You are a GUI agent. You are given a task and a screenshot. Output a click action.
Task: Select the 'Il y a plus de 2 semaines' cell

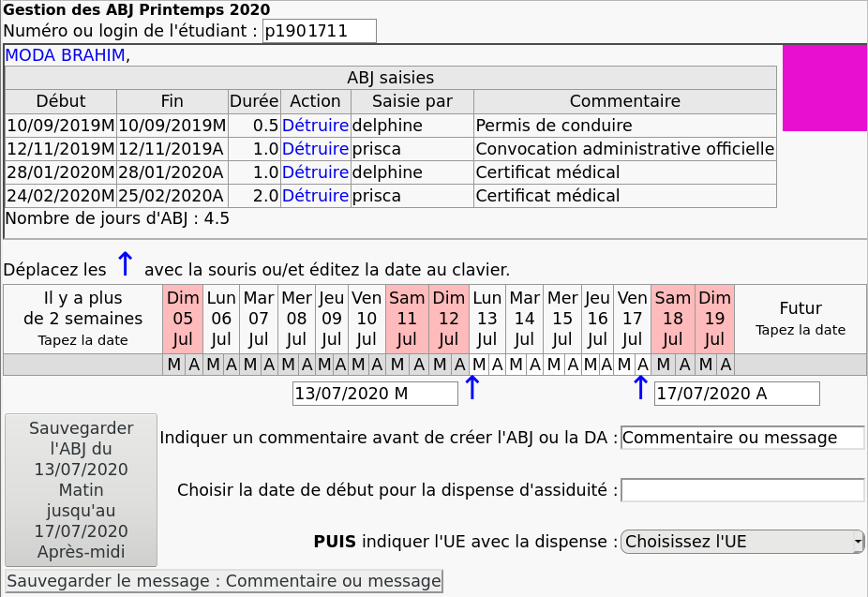click(82, 319)
